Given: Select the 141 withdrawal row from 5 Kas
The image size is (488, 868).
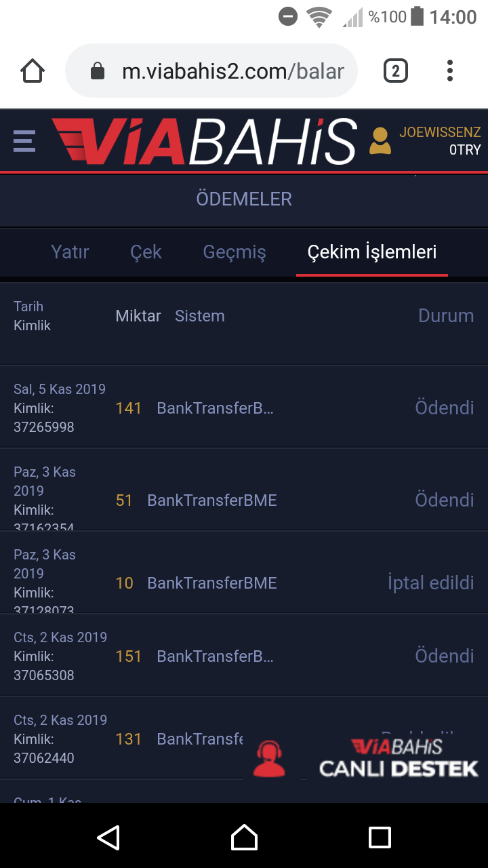Looking at the screenshot, I should coord(244,408).
